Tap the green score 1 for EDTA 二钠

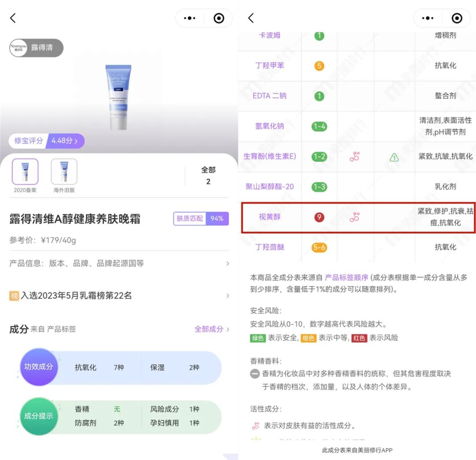click(x=319, y=96)
